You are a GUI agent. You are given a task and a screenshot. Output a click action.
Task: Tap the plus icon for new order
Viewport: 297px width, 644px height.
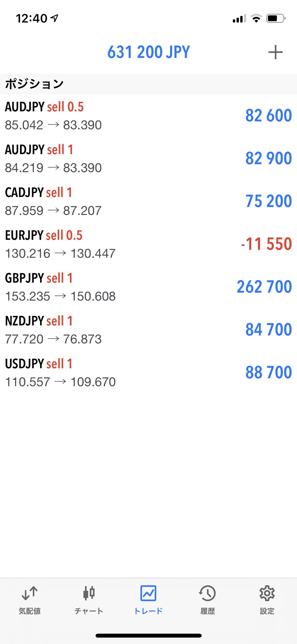point(275,52)
